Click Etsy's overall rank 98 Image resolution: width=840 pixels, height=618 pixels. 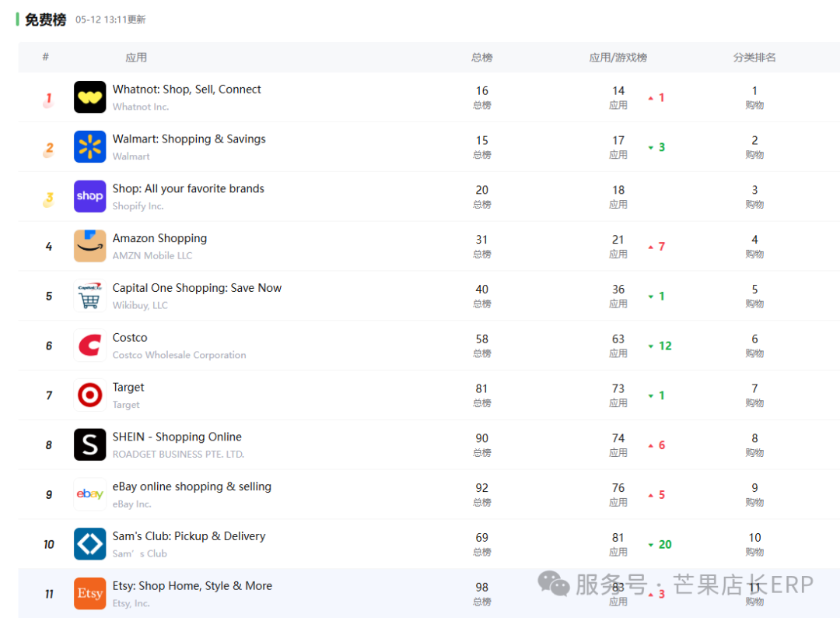point(481,588)
